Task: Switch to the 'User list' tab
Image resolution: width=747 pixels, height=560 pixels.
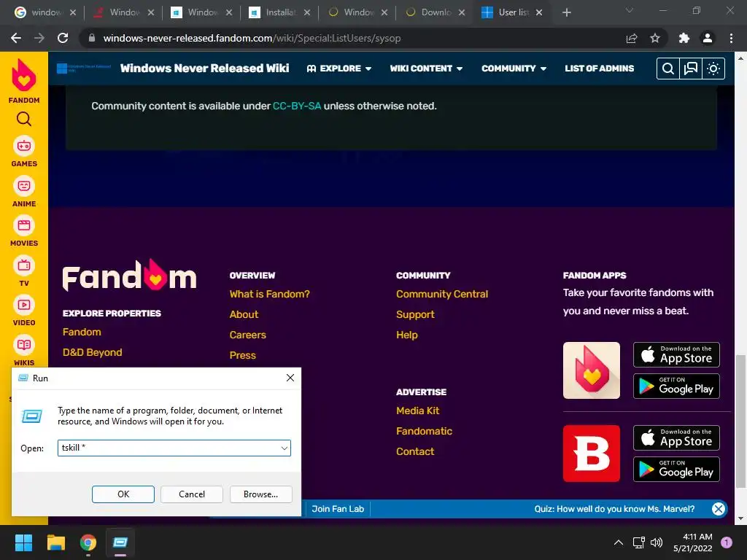Action: click(514, 12)
